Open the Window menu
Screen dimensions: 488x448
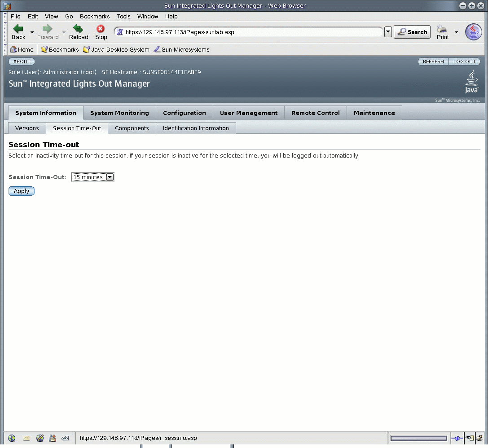(x=148, y=17)
